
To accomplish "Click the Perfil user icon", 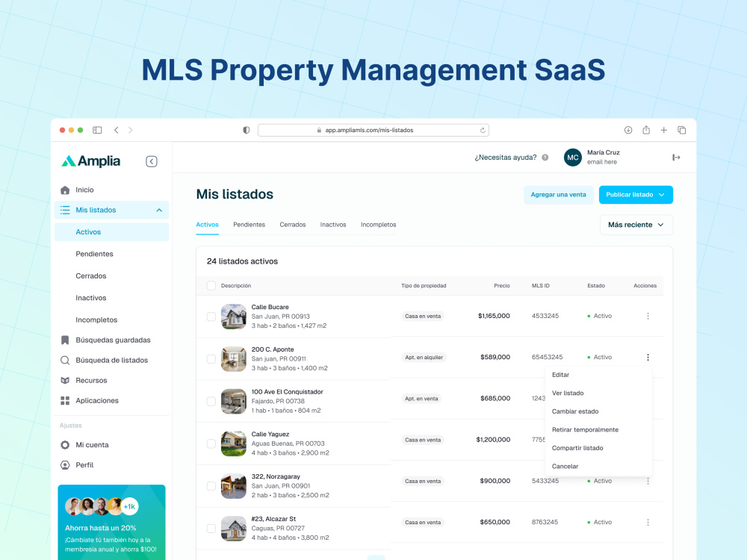I will [65, 464].
